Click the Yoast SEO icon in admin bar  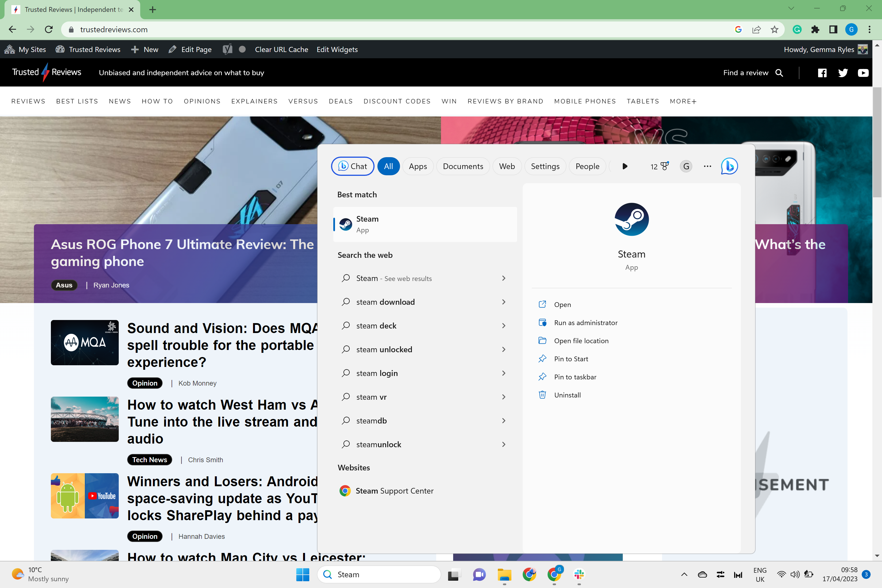[227, 49]
